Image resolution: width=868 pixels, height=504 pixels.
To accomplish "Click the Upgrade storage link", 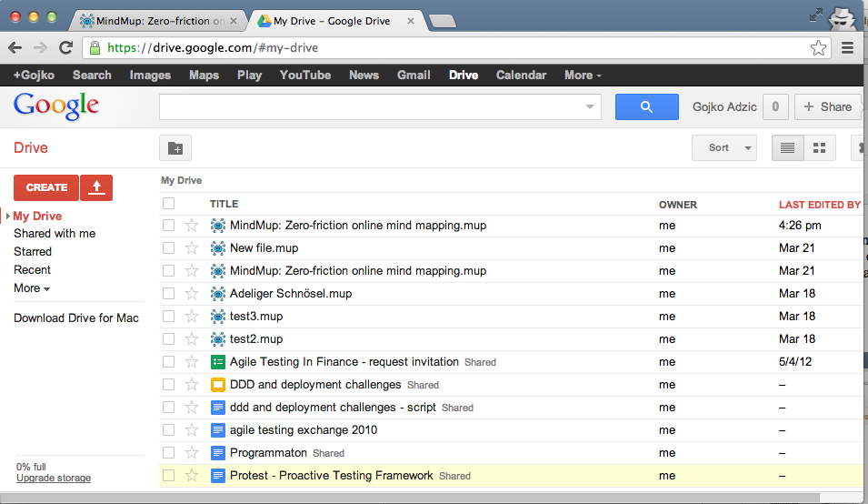I will coord(54,478).
